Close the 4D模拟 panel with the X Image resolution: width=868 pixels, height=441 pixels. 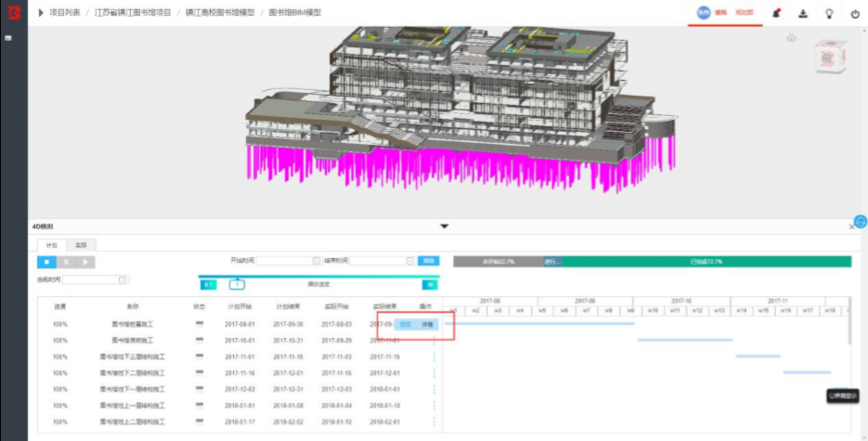[x=851, y=227]
